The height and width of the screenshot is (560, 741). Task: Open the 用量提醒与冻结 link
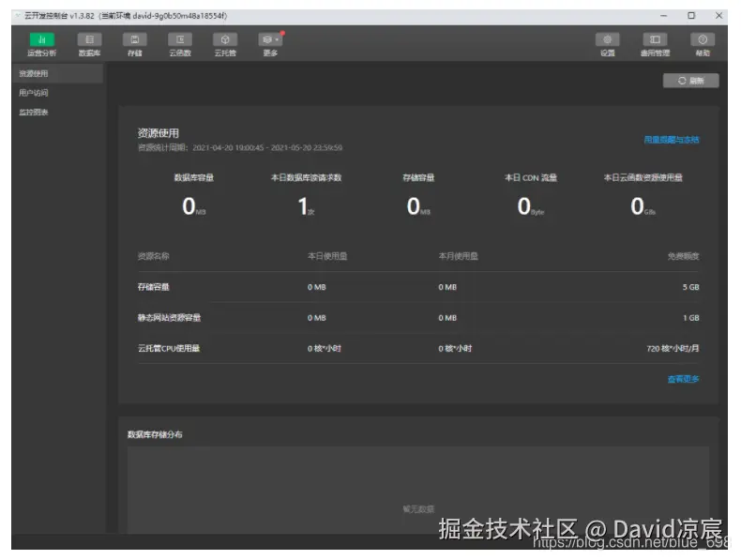click(x=671, y=140)
